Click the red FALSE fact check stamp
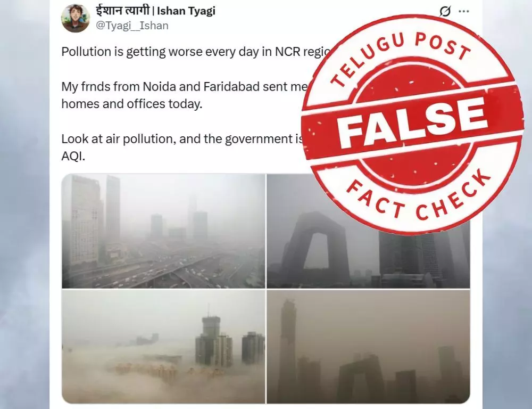The image size is (532, 409). point(412,125)
